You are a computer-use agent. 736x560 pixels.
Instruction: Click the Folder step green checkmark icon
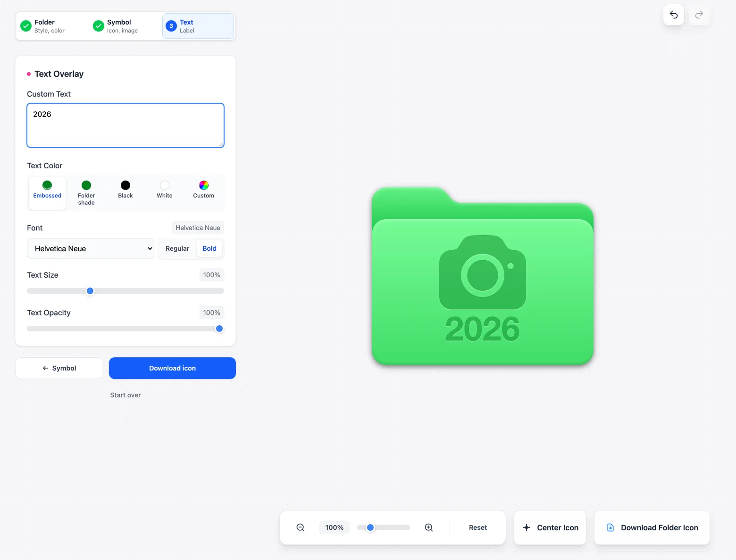click(26, 26)
